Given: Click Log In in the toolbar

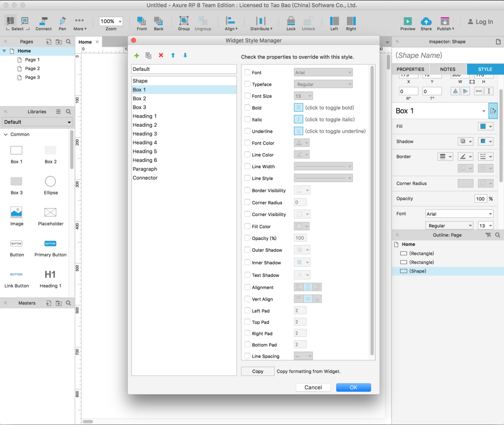Looking at the screenshot, I should pyautogui.click(x=480, y=22).
